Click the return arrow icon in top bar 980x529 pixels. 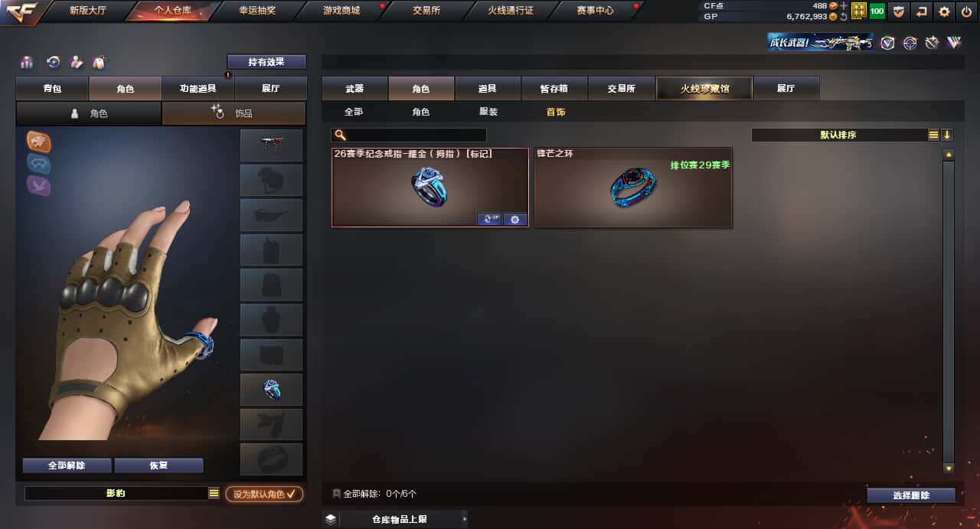coord(922,11)
